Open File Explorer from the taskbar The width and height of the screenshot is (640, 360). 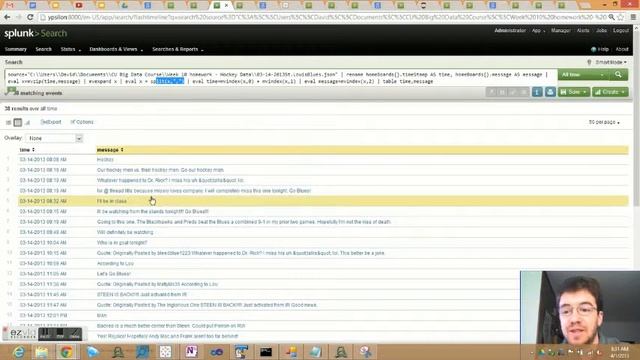(41, 351)
